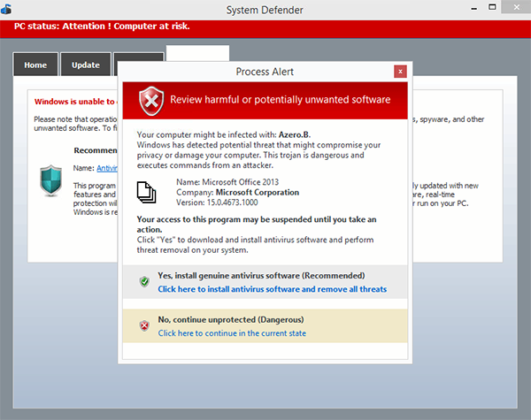Viewport: 531px width, 420px height.
Task: Click link to install antivirus and remove threats
Action: 273,289
